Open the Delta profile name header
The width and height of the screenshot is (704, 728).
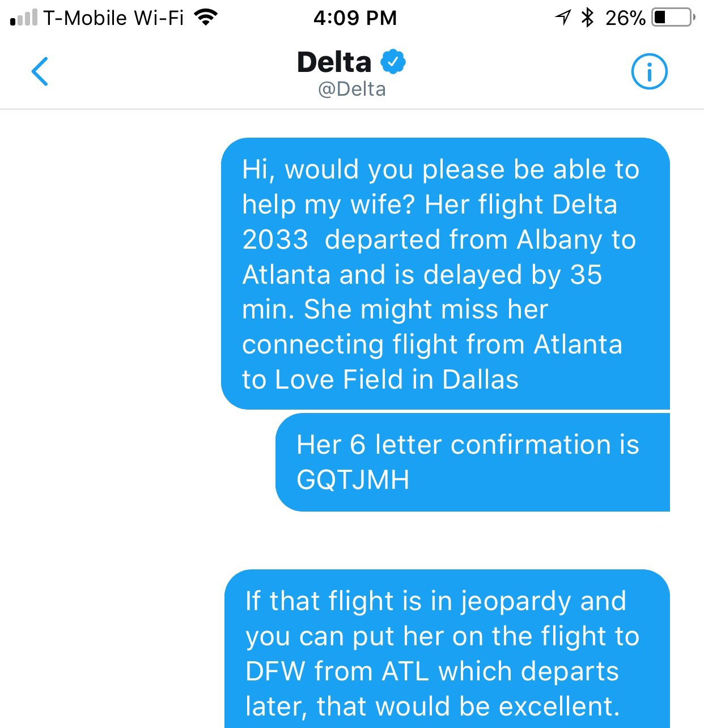pyautogui.click(x=334, y=62)
